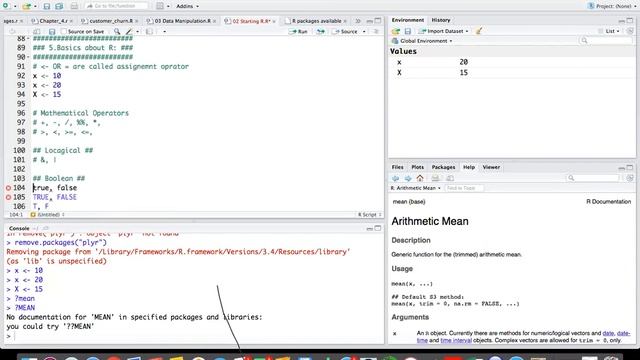Click the Find in Topic field
This screenshot has width=640, height=360.
pyautogui.click(x=464, y=188)
